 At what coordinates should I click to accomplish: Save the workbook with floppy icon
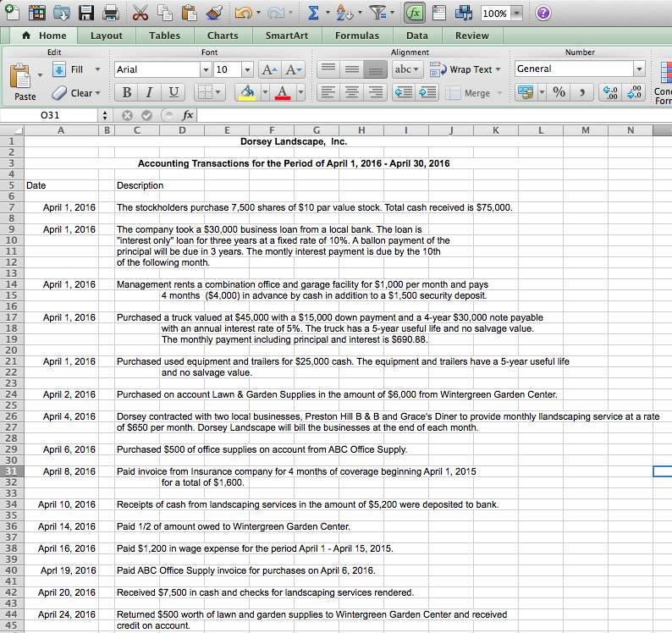[86, 13]
